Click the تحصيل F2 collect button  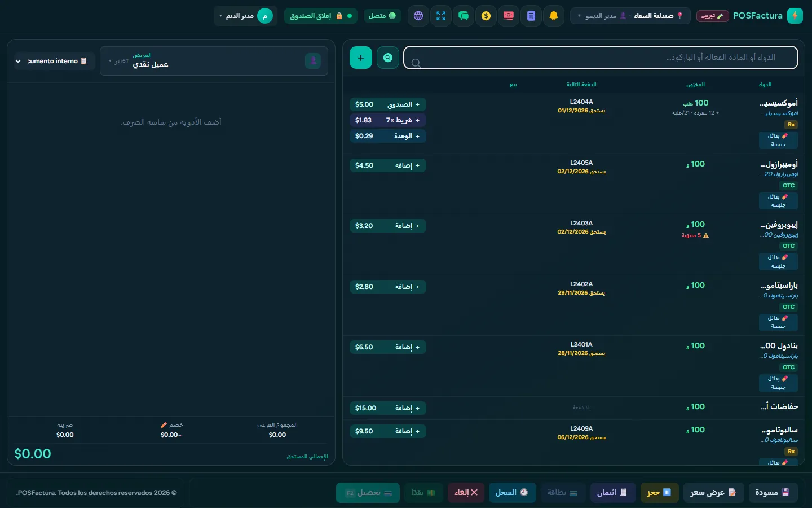368,493
